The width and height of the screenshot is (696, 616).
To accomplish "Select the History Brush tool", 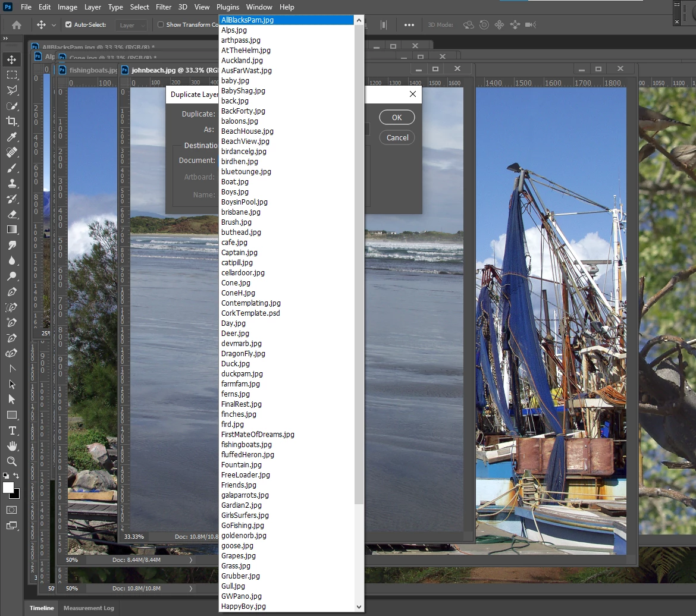I will 12,199.
